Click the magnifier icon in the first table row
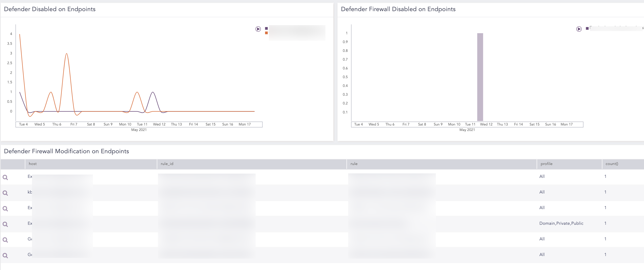This screenshot has height=270, width=644. [5, 177]
